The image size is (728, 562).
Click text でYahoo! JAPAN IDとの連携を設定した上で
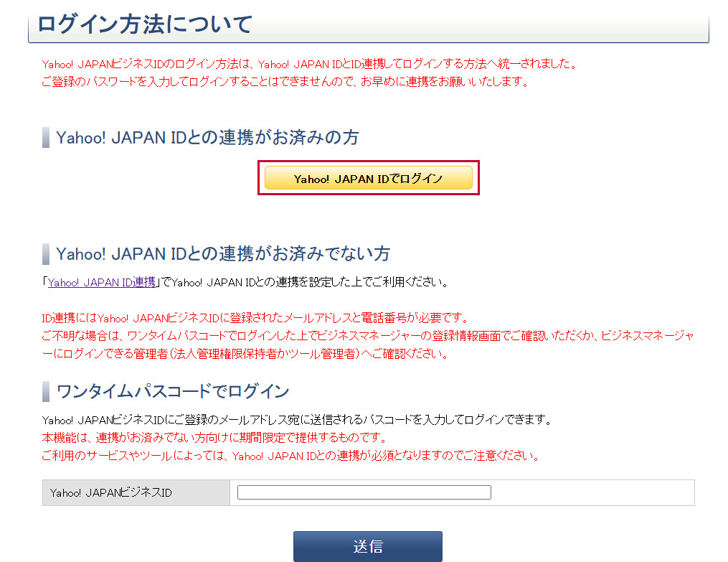pos(305,282)
